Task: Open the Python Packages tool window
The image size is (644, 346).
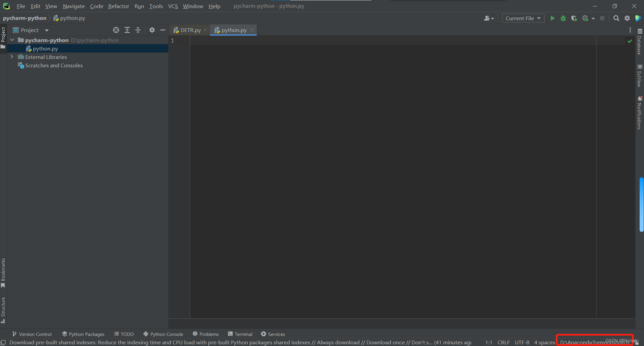Action: (x=83, y=334)
